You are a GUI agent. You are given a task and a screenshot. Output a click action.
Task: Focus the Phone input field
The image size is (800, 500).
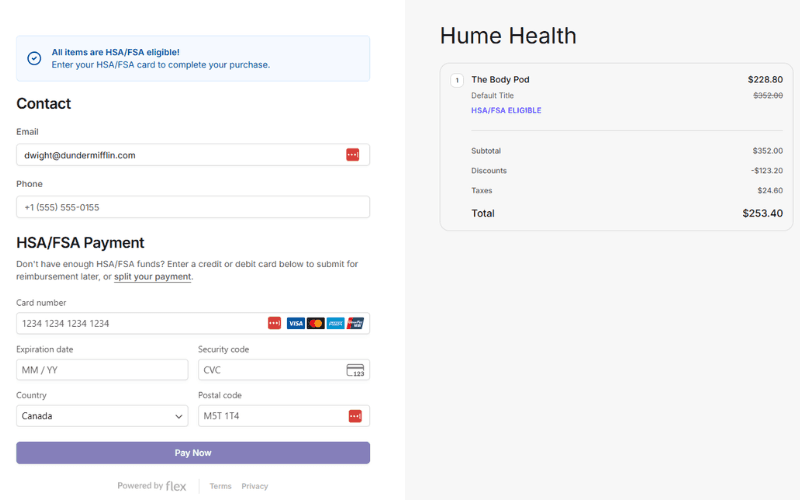click(193, 207)
